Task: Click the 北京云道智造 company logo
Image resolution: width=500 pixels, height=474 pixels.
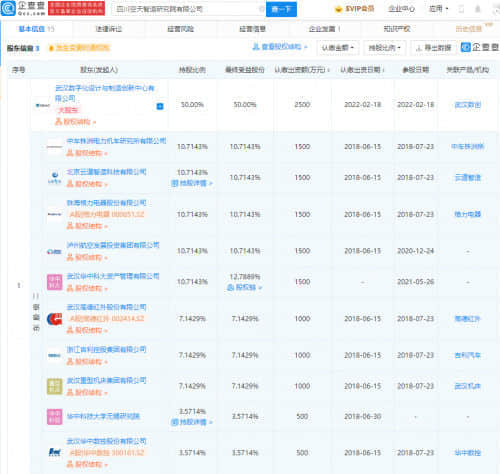Action: pos(54,177)
